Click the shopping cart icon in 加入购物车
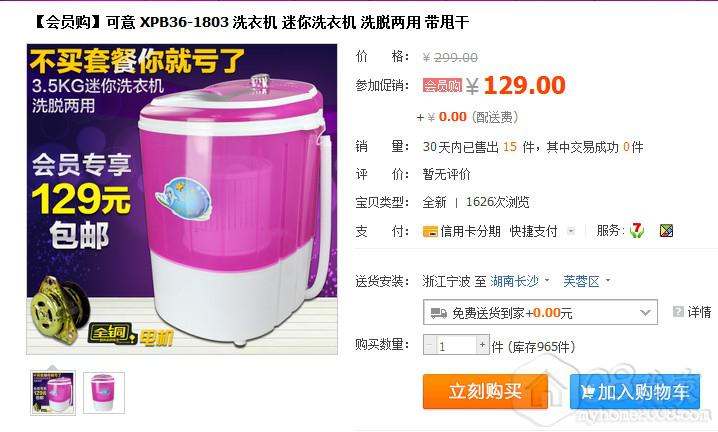Image resolution: width=718 pixels, height=432 pixels. [588, 393]
